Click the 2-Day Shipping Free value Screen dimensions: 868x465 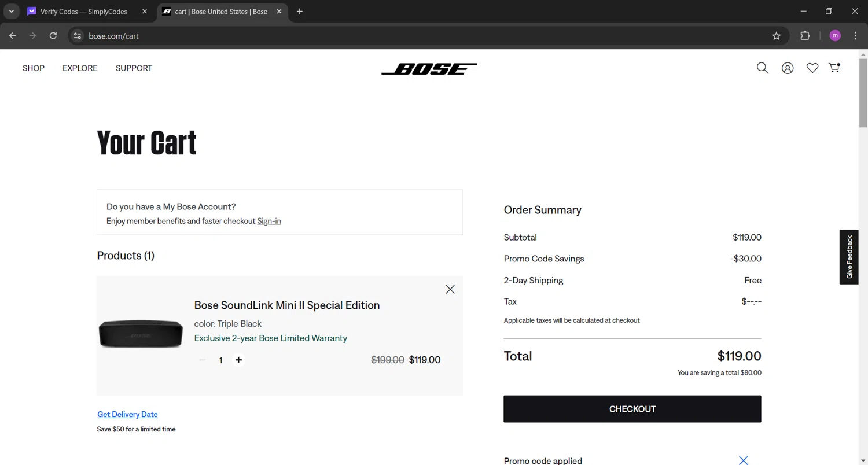click(753, 281)
